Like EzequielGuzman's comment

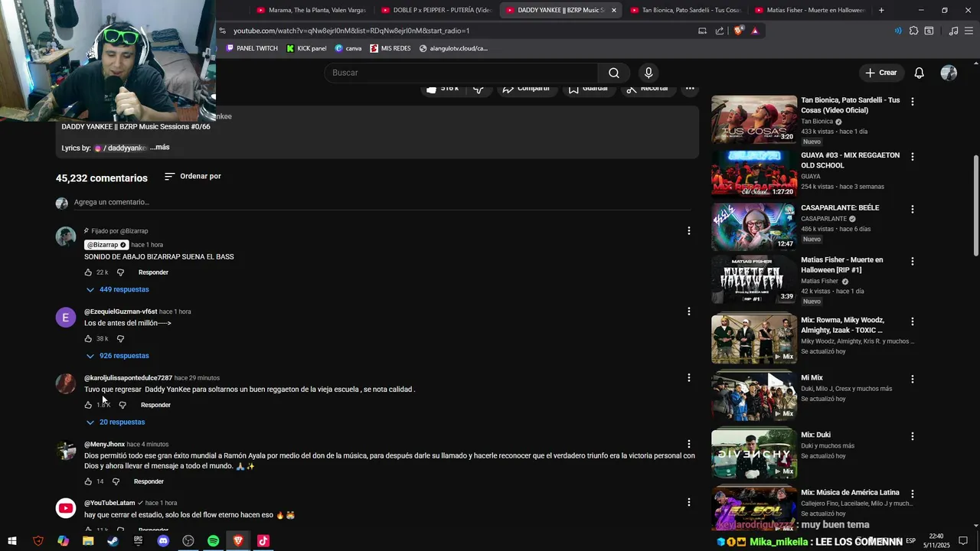point(88,338)
